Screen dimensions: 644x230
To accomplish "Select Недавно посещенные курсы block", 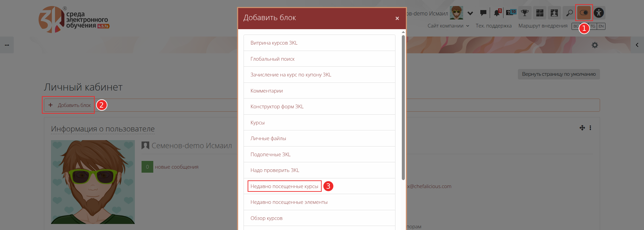I will 284,186.
